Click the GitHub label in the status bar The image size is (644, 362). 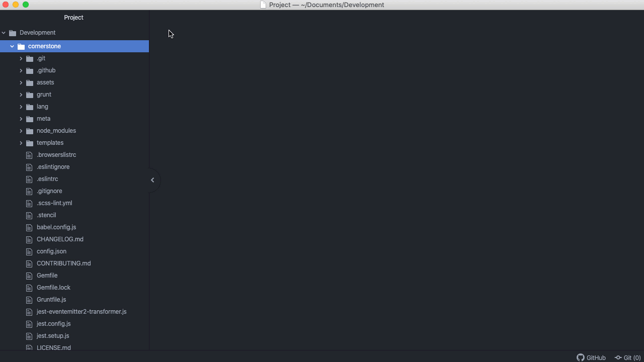coord(595,357)
